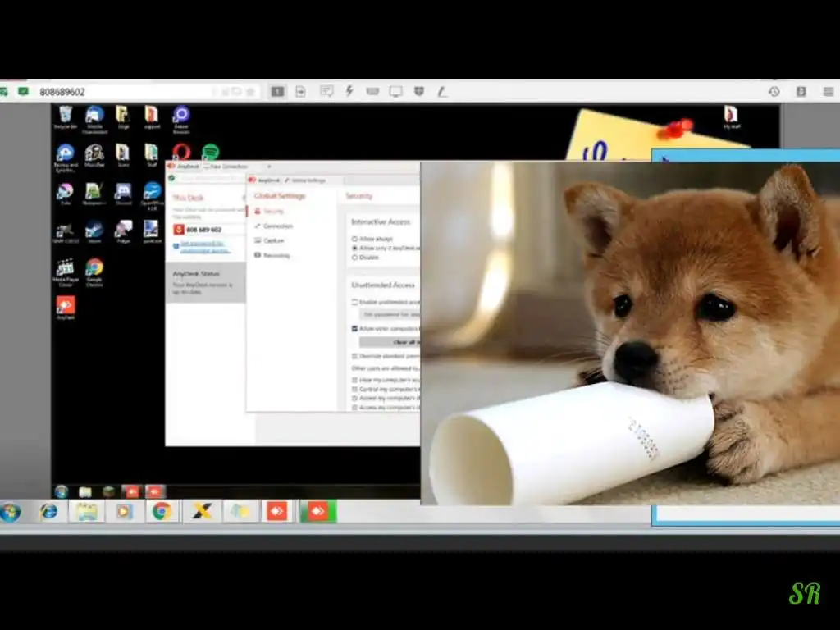
Task: Click the highlighted green AnyDesk taskbar button
Action: pos(317,512)
